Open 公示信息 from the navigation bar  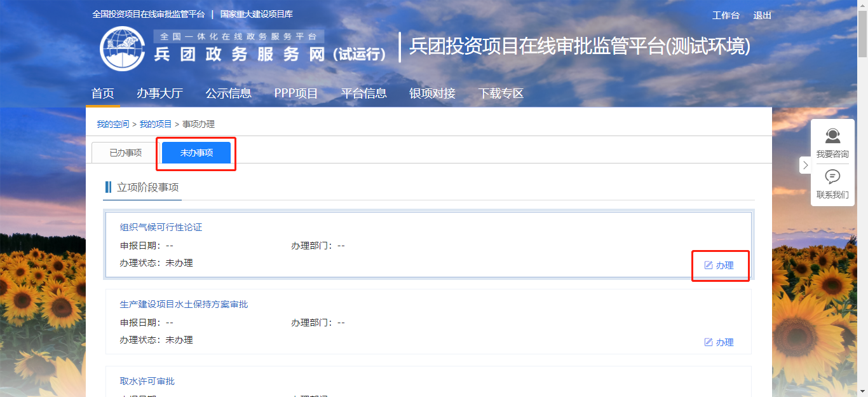(x=228, y=94)
